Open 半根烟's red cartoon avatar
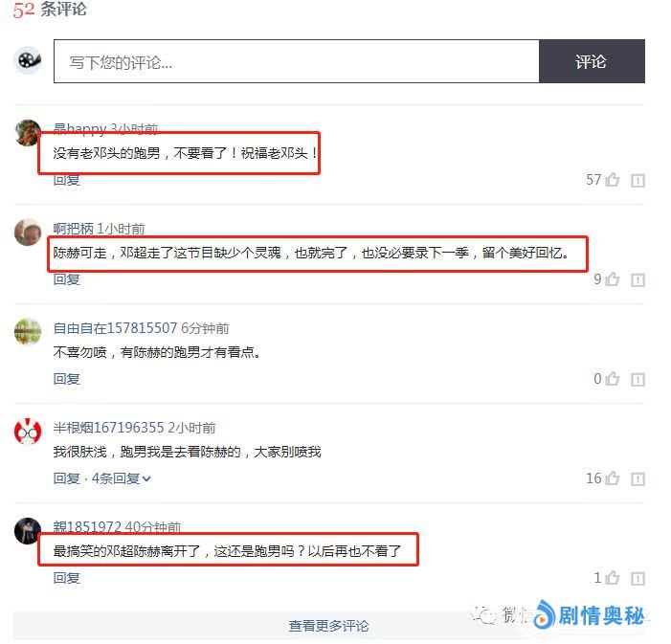Screen dimensions: 671x644 [x=28, y=432]
